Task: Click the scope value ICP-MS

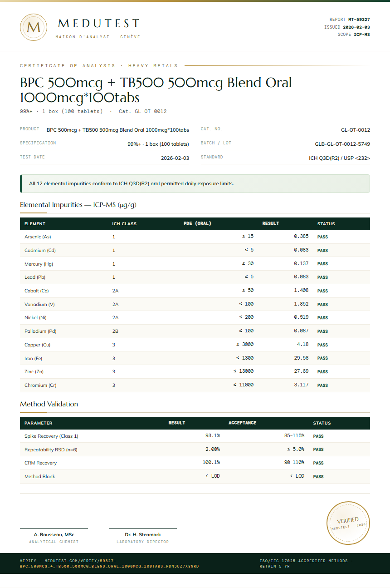Action: point(362,35)
